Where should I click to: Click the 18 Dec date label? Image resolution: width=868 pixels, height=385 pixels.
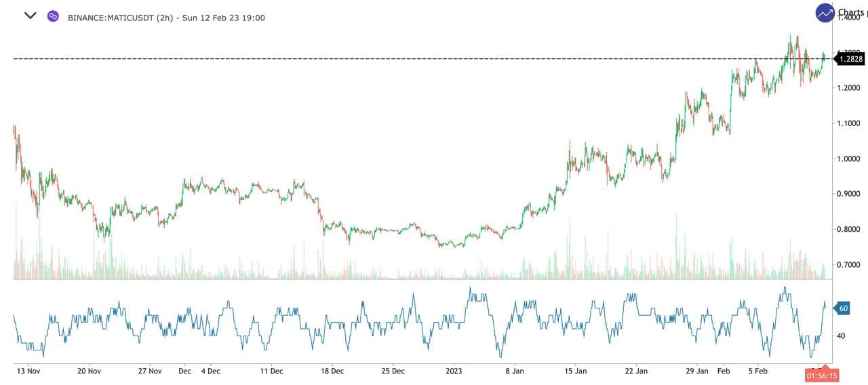[332, 371]
